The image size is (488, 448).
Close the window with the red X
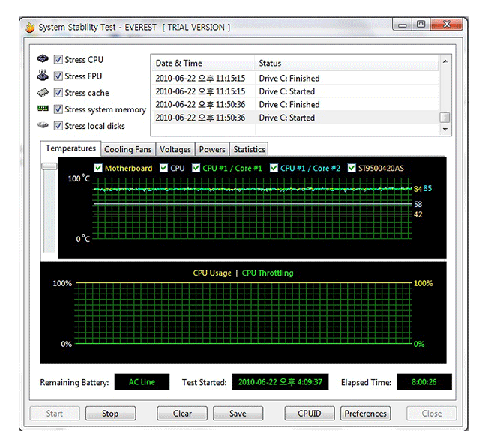tap(447, 24)
